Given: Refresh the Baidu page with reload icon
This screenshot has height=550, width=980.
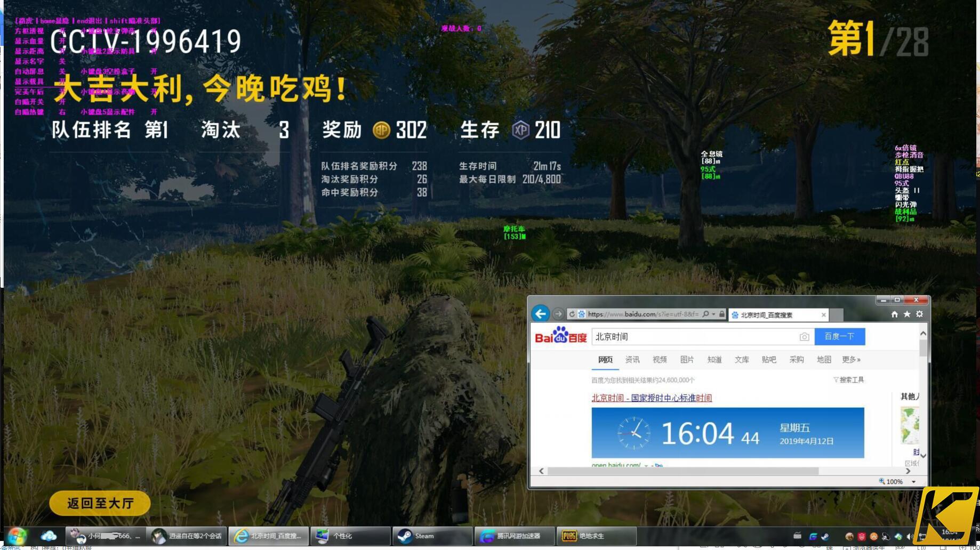Looking at the screenshot, I should click(x=572, y=314).
